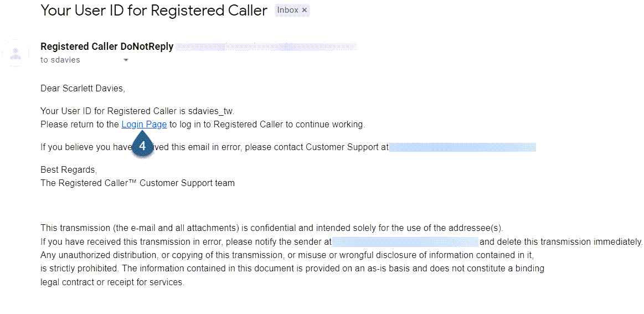Open the blurred Customer Support contact address
The height and width of the screenshot is (314, 644).
coord(462,147)
